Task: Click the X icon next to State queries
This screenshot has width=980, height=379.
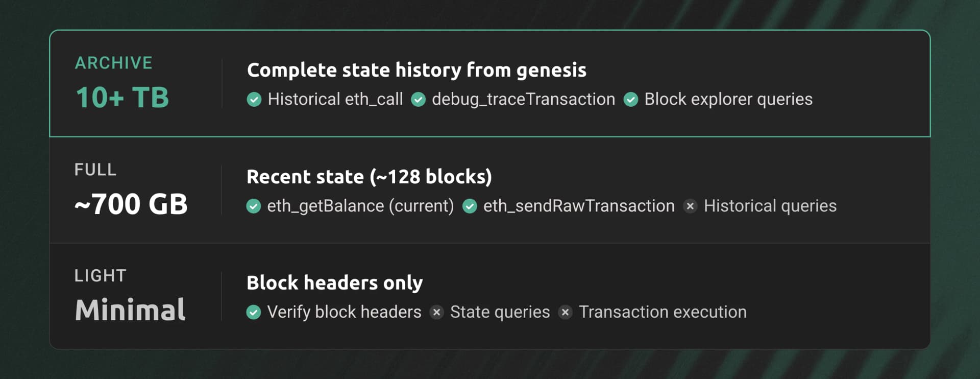Action: pos(436,312)
